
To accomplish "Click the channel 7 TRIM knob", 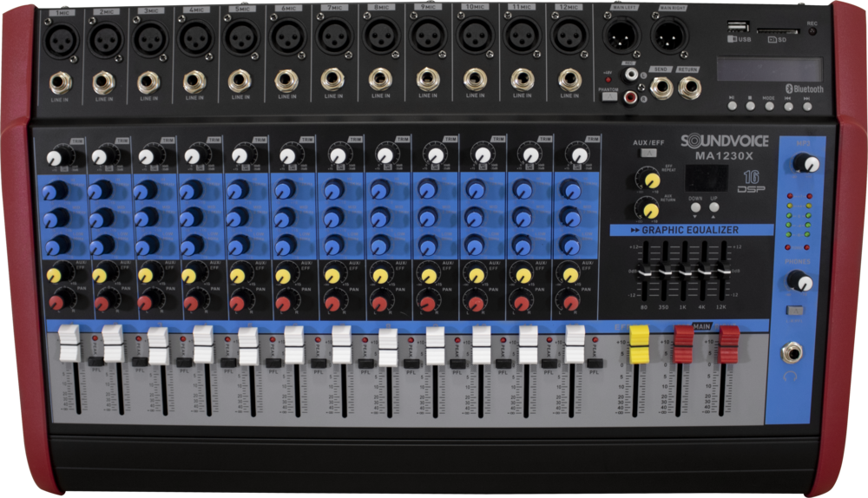I will pyautogui.click(x=339, y=155).
